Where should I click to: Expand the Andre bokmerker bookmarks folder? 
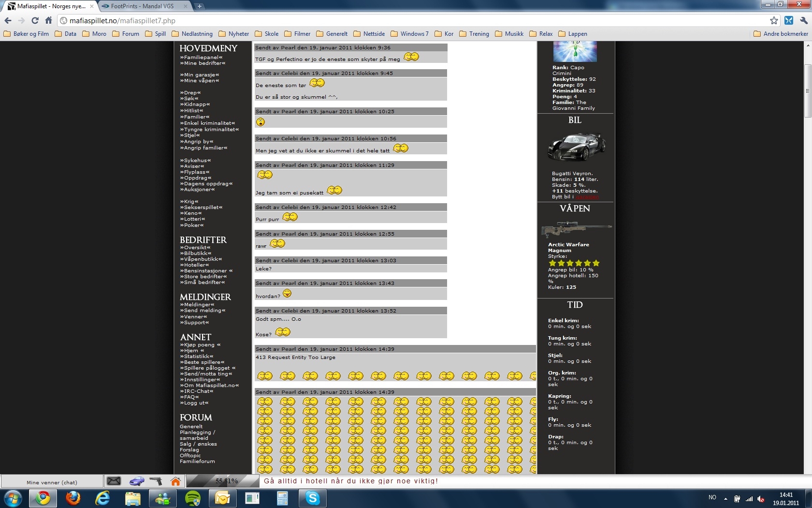click(781, 34)
